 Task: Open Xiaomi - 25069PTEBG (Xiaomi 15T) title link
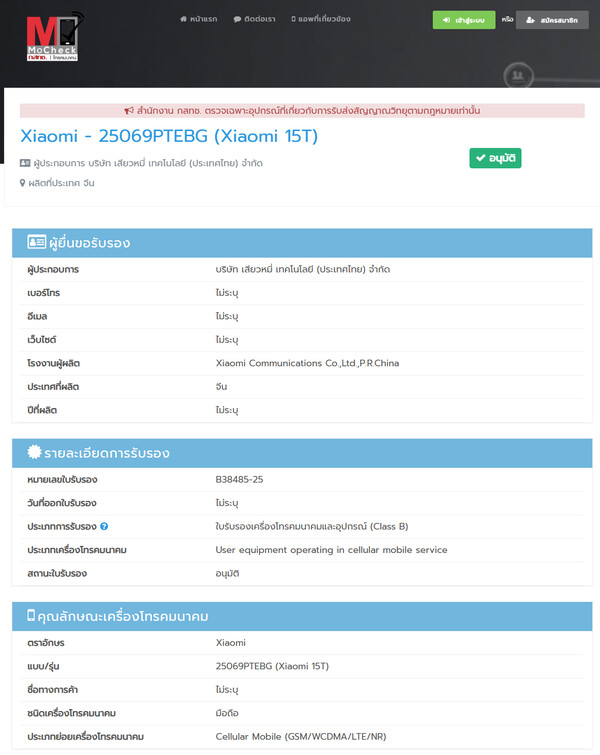coord(169,136)
